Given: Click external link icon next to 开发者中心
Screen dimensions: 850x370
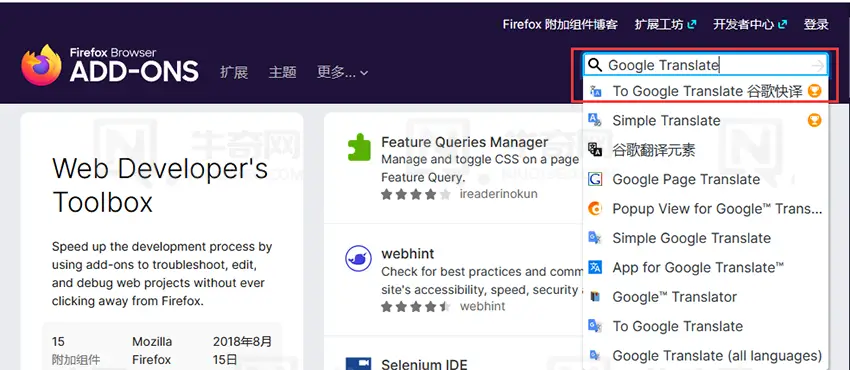Looking at the screenshot, I should point(782,24).
